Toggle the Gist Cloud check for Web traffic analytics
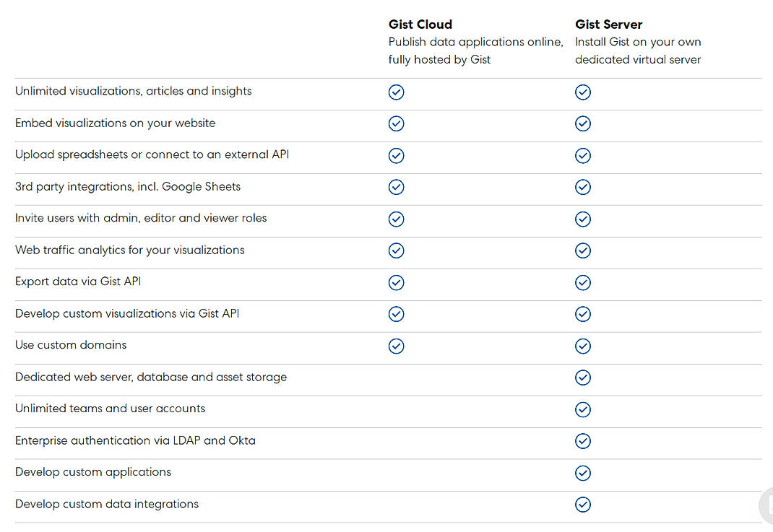 [x=396, y=250]
